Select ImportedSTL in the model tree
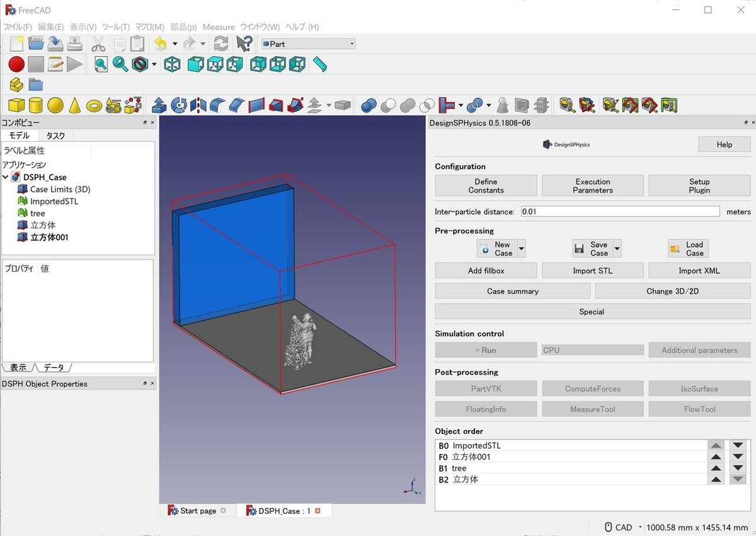Image resolution: width=756 pixels, height=536 pixels. point(54,201)
